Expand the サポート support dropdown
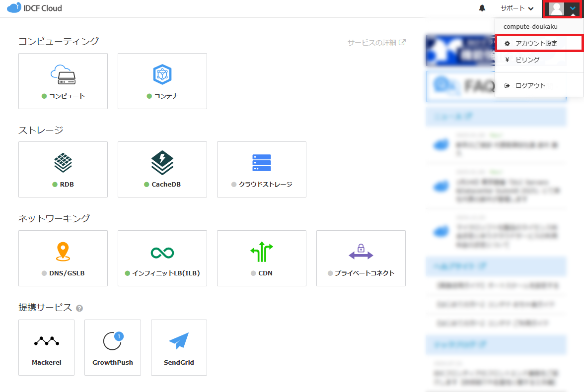Viewport: 584px width, 392px height. (x=517, y=8)
